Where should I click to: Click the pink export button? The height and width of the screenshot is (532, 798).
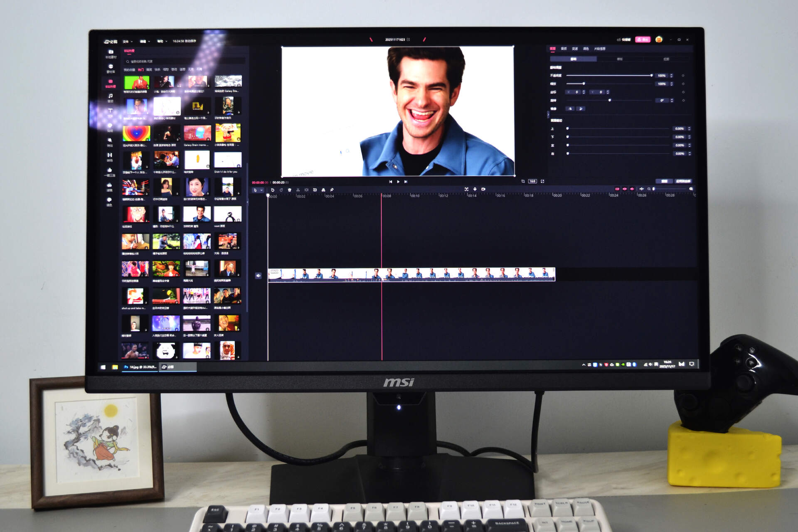(643, 39)
